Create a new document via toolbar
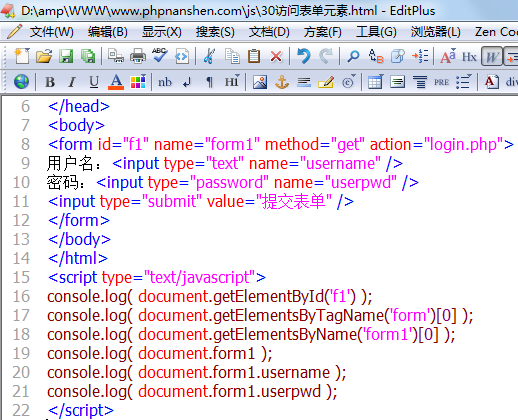This screenshot has height=420, width=518. coord(22,56)
